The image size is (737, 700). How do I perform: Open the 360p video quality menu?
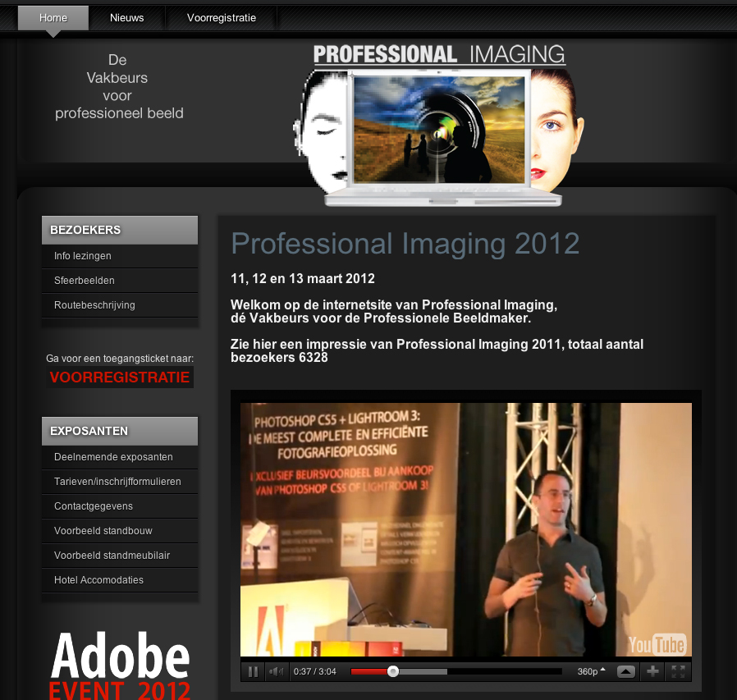pyautogui.click(x=591, y=671)
